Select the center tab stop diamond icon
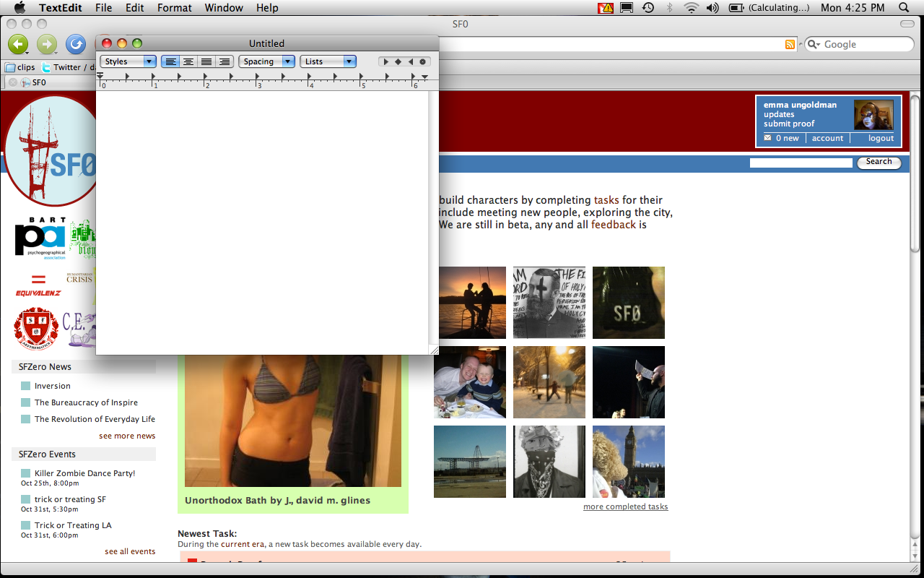Screen dimensions: 924x578 (398, 62)
